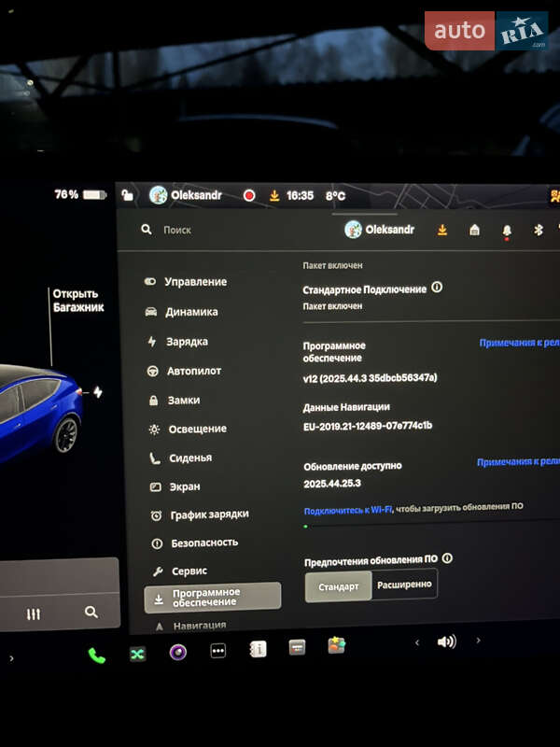Tap available update version 2025.44.25.3
560x747 pixels.
332,484
